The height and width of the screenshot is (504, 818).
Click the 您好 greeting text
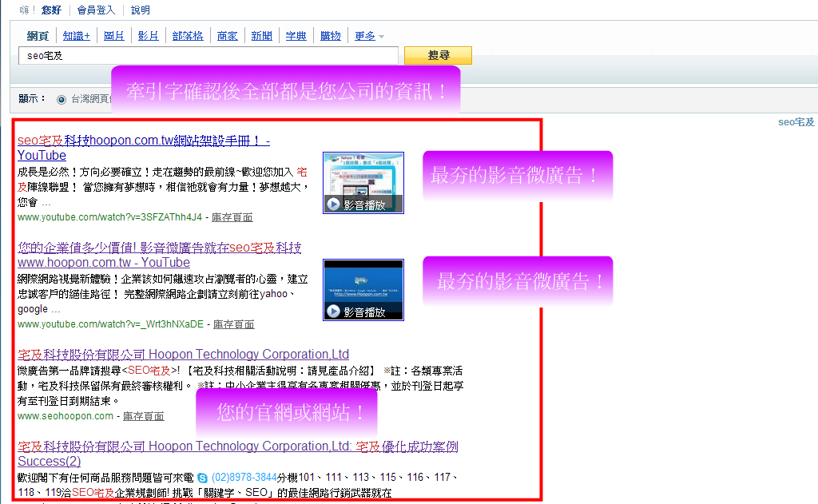pyautogui.click(x=51, y=10)
